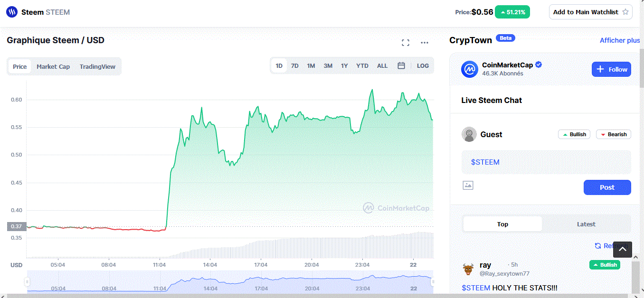Select the 7D time range

tap(295, 66)
